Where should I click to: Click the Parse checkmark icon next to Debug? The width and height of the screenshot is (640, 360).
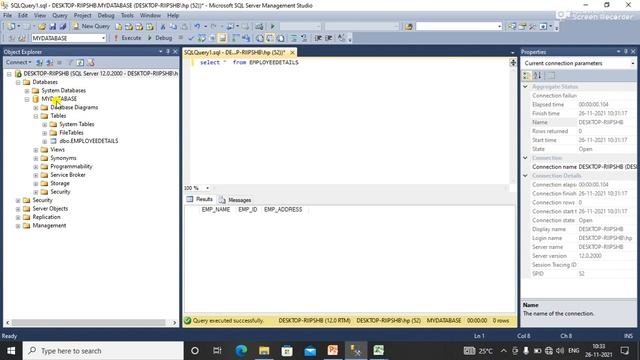tap(191, 38)
